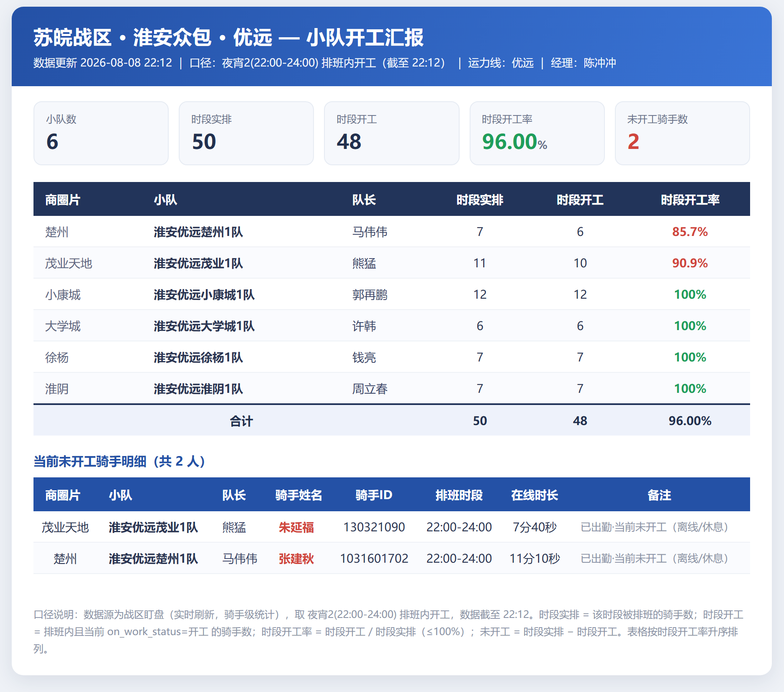Click the 排班时段 column header
The width and height of the screenshot is (784, 692).
tap(459, 495)
